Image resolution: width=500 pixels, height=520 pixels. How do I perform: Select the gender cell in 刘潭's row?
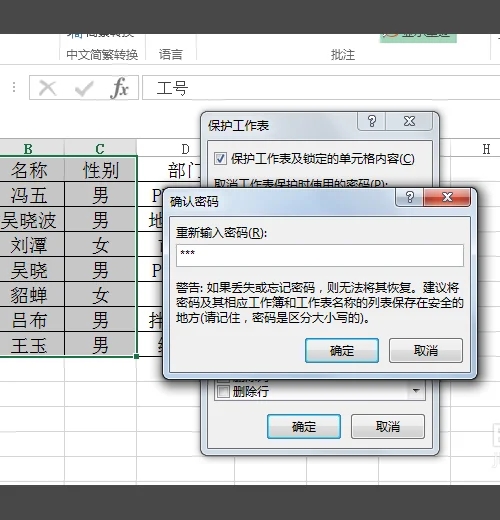tap(100, 245)
